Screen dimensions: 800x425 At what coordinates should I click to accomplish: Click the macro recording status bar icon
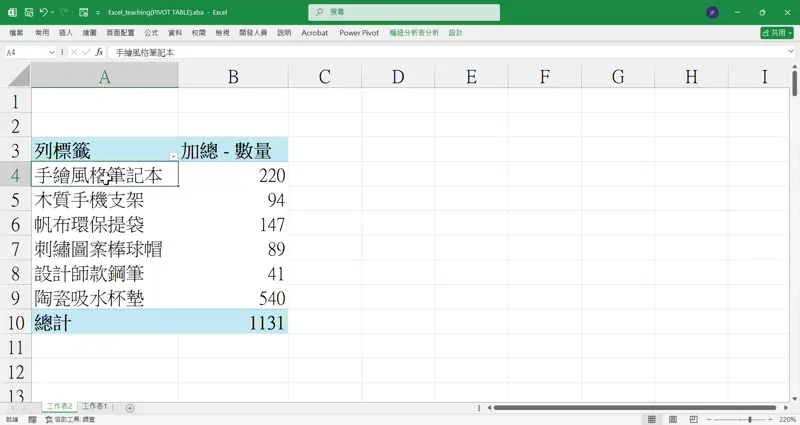pyautogui.click(x=32, y=419)
